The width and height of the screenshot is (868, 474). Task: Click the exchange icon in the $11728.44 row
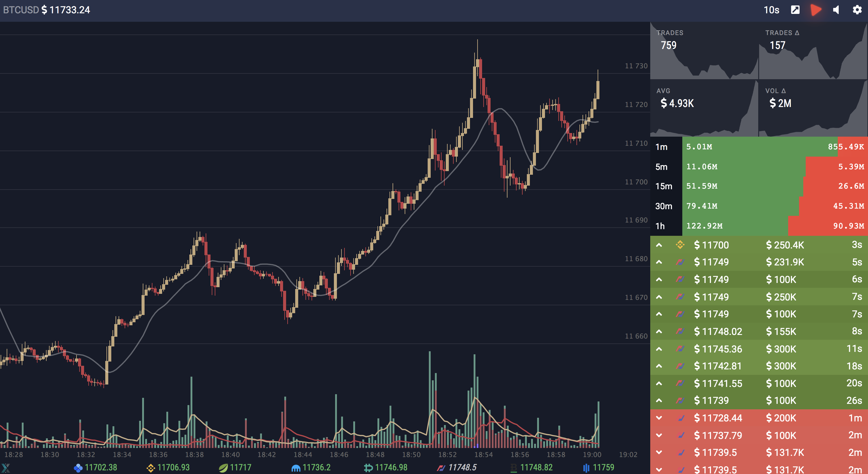click(681, 418)
